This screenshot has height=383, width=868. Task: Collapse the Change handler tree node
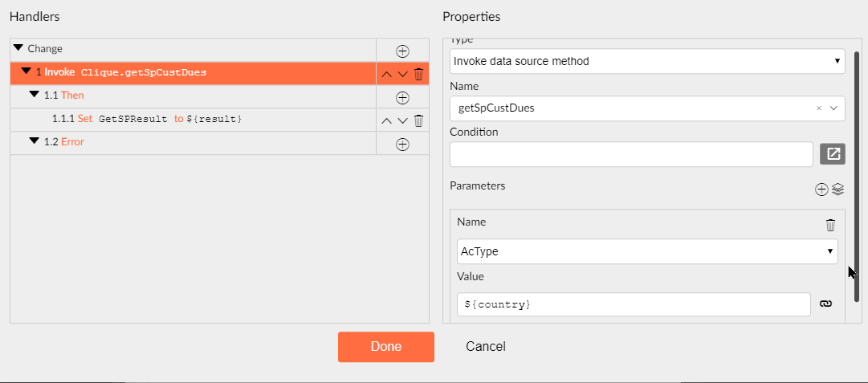click(x=18, y=48)
